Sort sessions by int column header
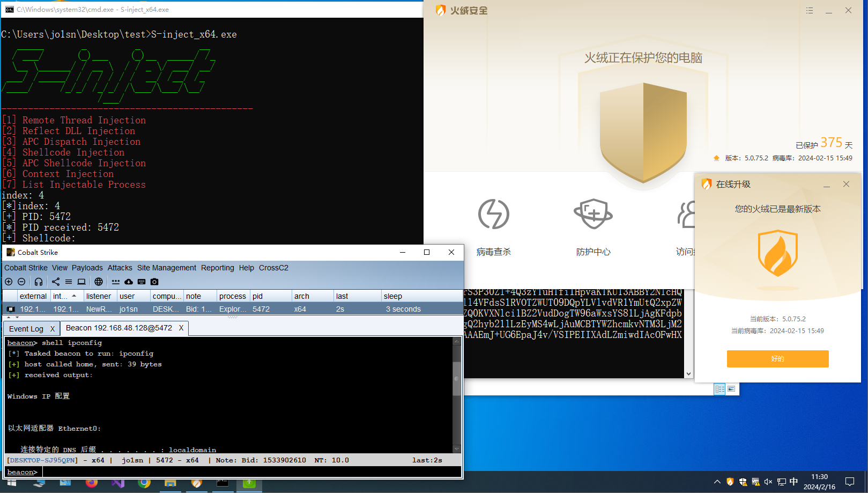 (66, 296)
